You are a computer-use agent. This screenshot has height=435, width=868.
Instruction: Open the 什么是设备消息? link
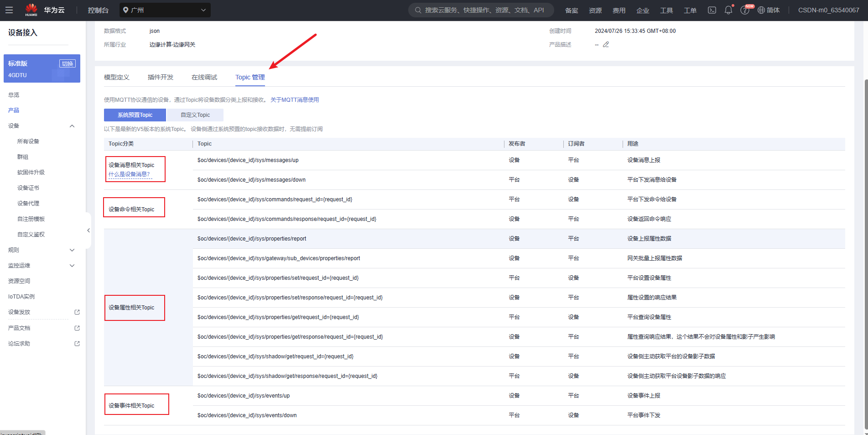[129, 174]
